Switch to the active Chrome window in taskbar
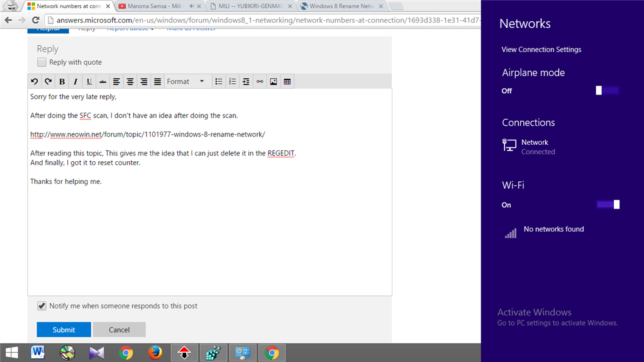 pyautogui.click(x=272, y=353)
